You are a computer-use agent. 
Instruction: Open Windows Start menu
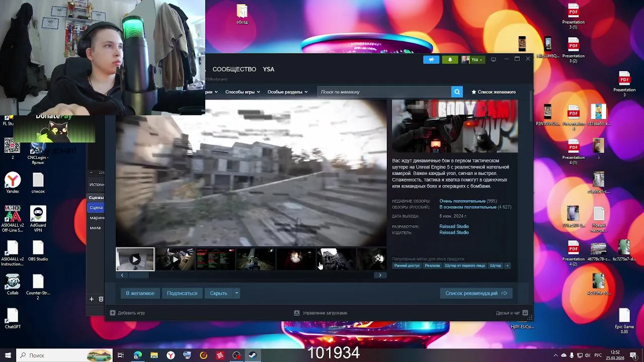(x=8, y=355)
